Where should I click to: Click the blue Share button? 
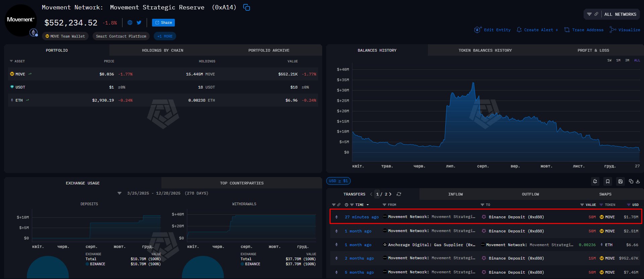pos(163,23)
